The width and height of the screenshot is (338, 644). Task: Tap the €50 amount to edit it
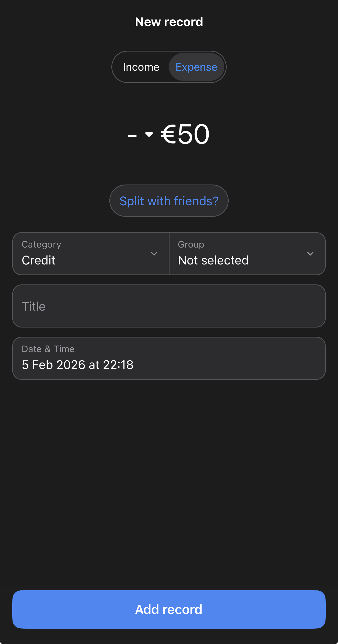[184, 134]
